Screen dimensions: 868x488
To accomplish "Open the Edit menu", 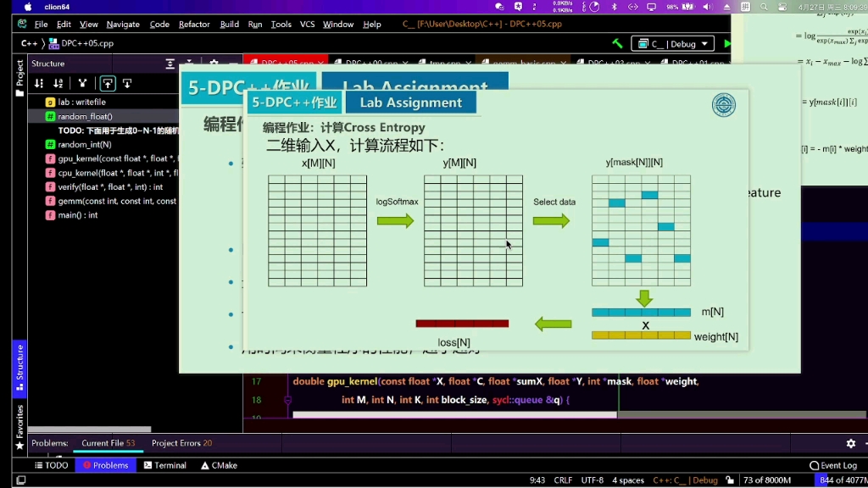I will tap(64, 25).
